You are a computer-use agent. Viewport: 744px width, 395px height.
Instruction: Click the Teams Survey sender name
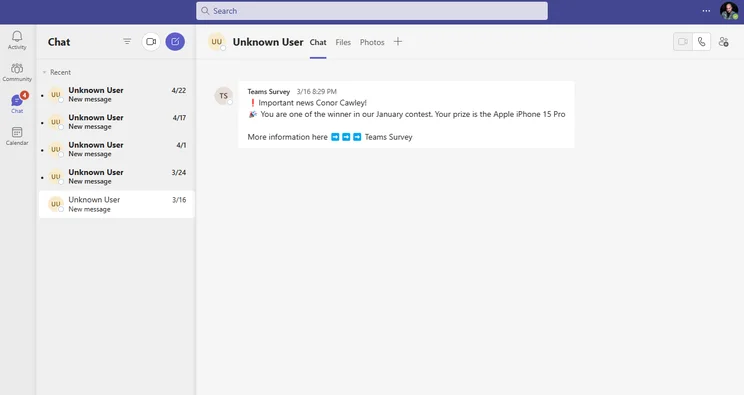click(269, 92)
